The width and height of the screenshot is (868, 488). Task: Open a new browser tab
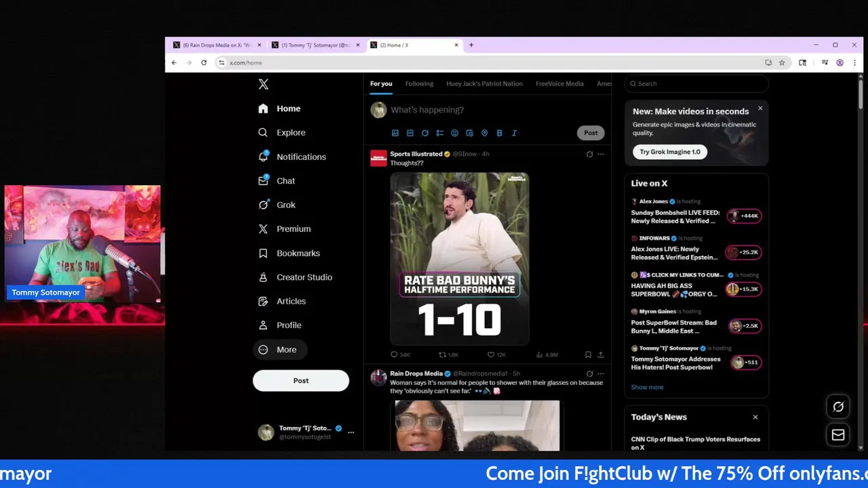click(471, 45)
